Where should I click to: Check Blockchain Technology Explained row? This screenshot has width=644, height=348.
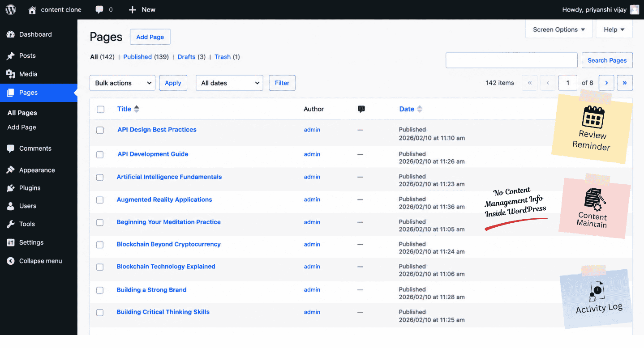pyautogui.click(x=100, y=267)
